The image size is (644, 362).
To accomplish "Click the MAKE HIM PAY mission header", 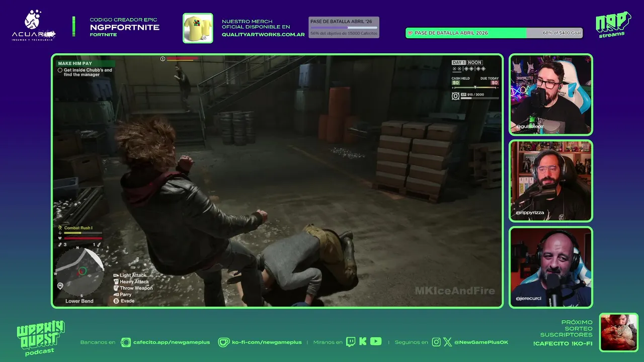I will 86,63.
